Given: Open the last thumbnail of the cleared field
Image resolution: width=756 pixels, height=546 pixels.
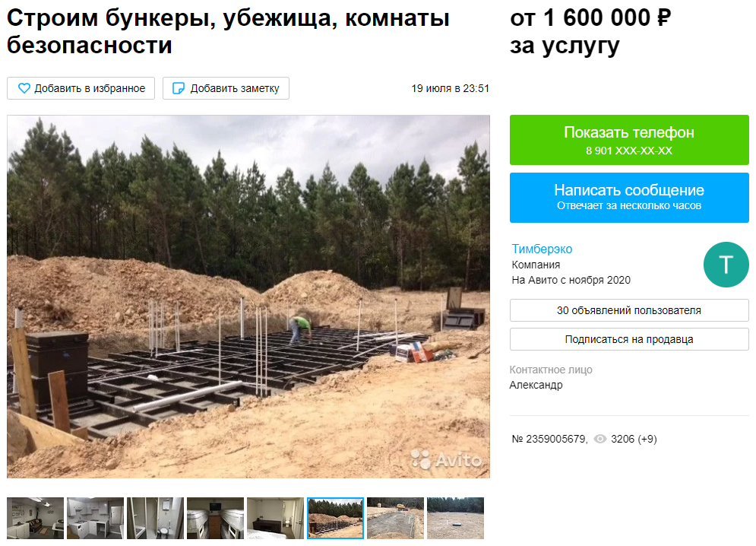Looking at the screenshot, I should pos(455,518).
